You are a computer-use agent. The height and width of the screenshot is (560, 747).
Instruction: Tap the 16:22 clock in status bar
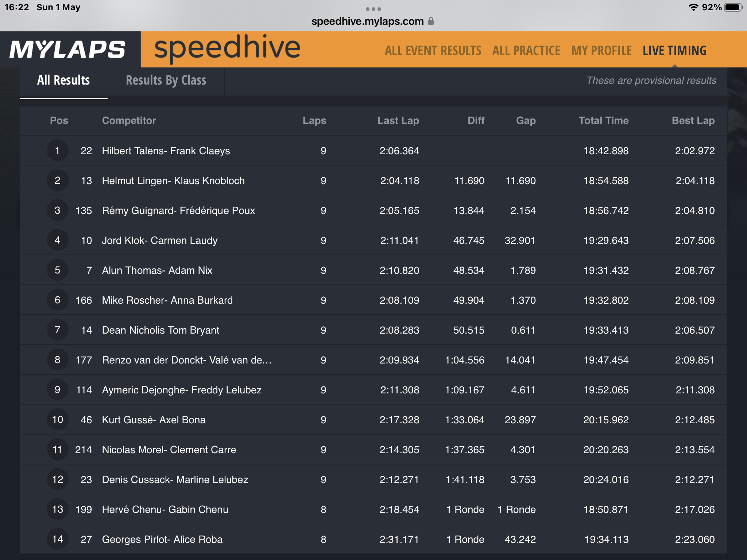(x=16, y=7)
